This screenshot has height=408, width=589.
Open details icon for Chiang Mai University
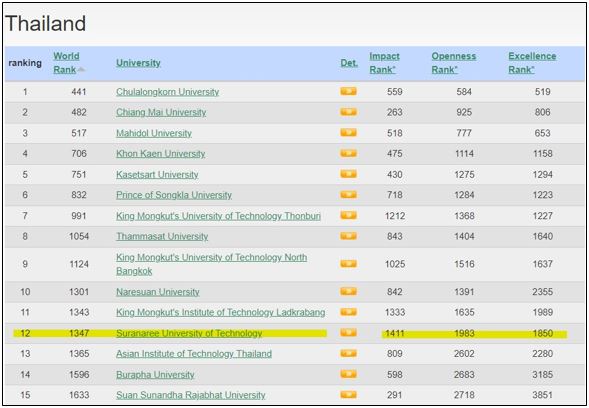pos(348,112)
